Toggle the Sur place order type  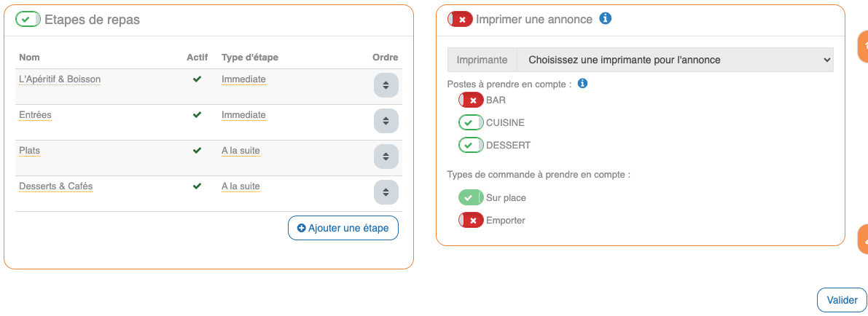coord(471,197)
